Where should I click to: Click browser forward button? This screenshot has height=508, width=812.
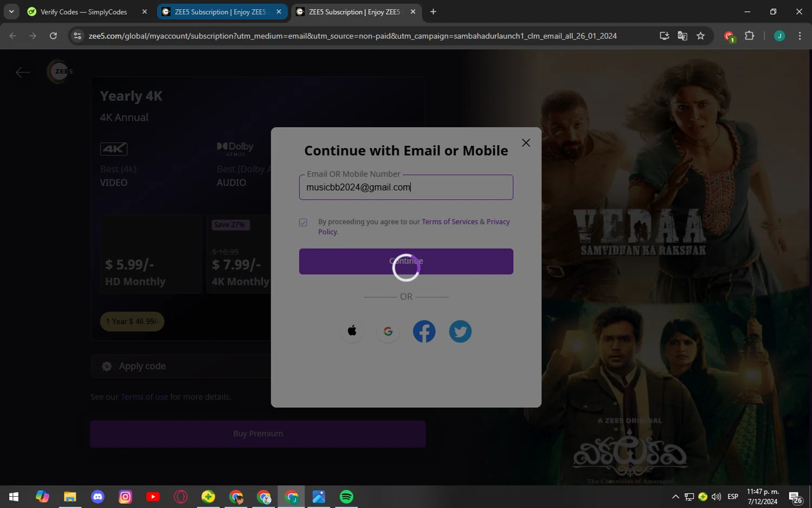33,36
